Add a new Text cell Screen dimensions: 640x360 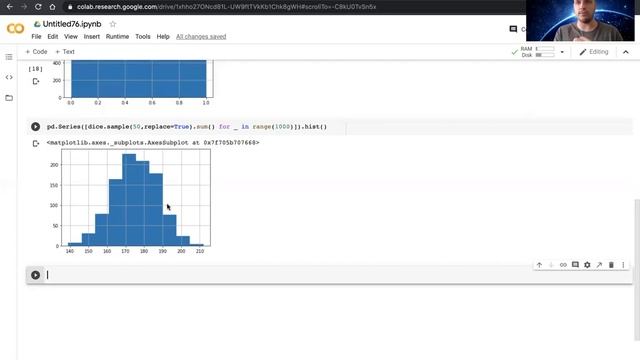(65, 52)
